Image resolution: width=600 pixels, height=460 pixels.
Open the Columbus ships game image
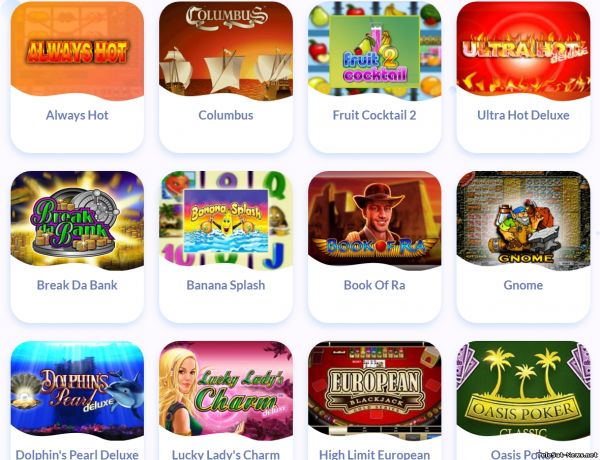[226, 50]
